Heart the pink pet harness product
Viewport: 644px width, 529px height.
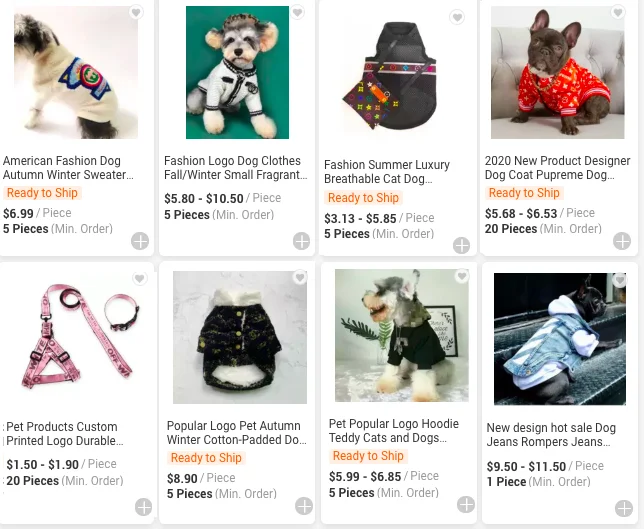click(140, 279)
